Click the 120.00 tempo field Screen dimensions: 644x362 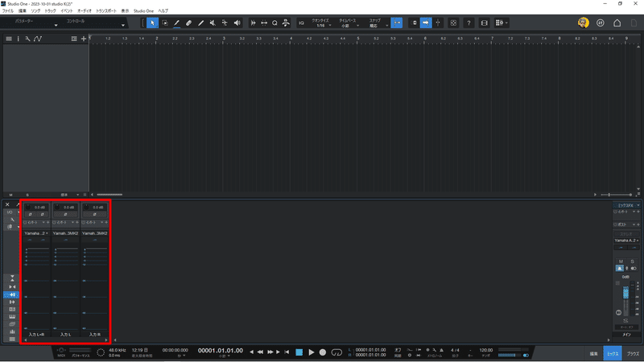tap(486, 350)
